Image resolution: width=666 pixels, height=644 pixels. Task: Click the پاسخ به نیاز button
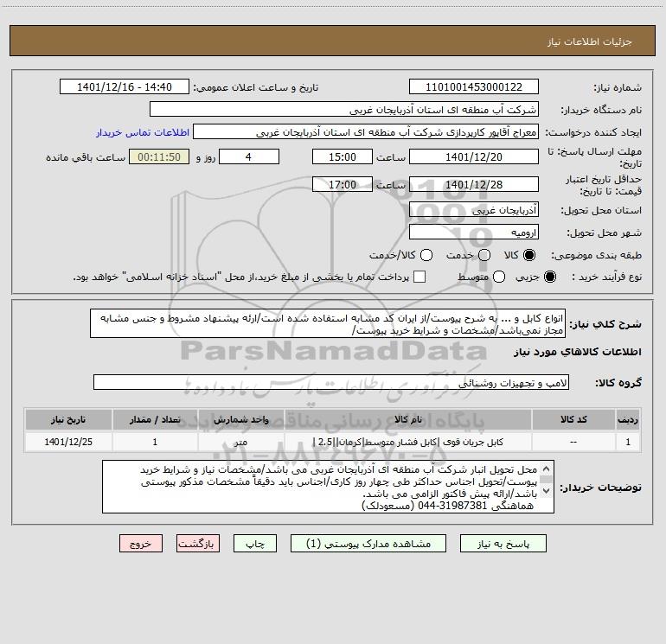pos(503,544)
